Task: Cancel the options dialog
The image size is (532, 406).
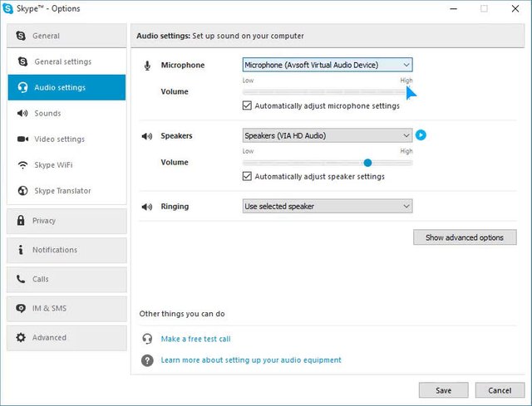Action: point(500,390)
